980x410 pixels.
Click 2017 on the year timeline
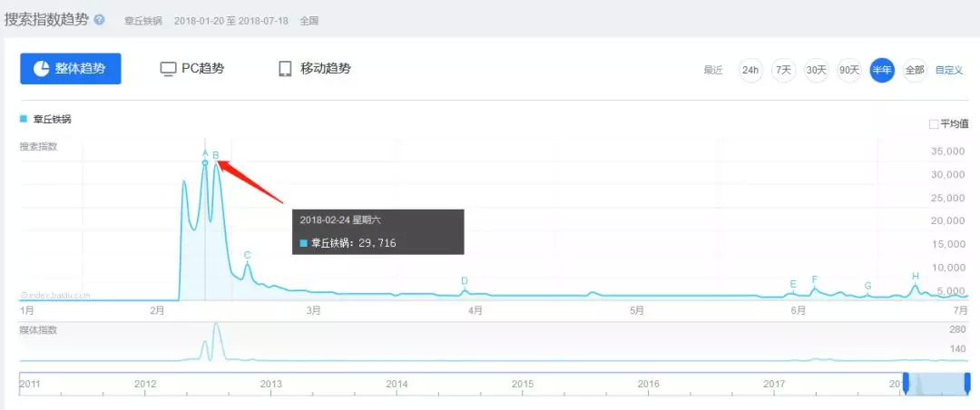774,384
